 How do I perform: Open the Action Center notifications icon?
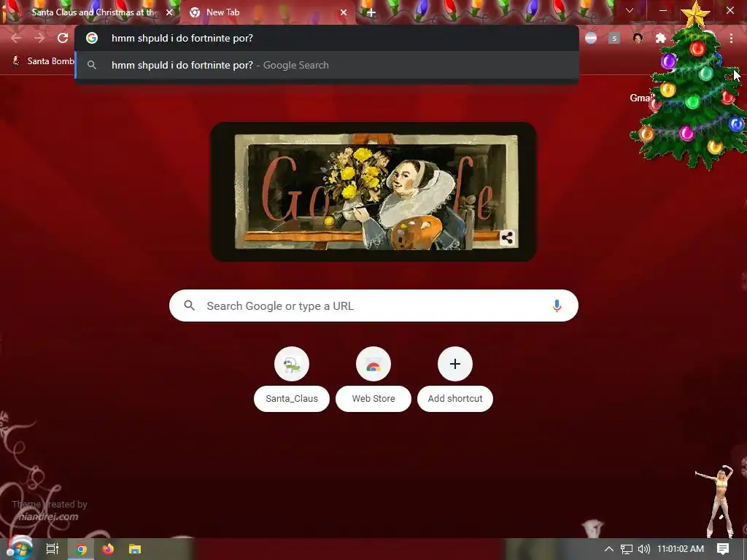tap(723, 549)
